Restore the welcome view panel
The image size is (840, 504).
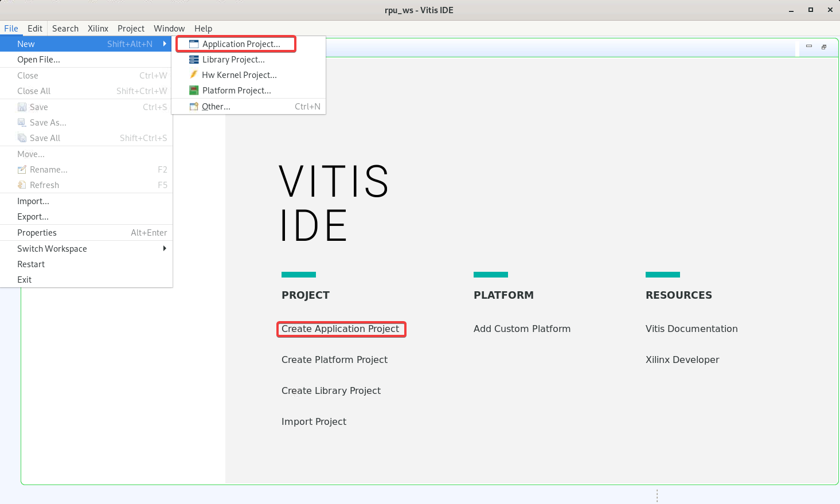coord(824,47)
